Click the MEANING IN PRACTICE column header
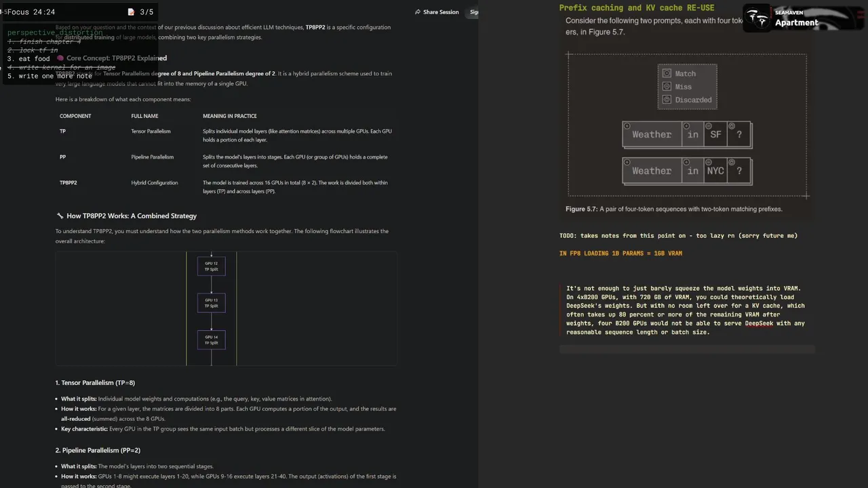This screenshot has height=488, width=868. point(229,116)
